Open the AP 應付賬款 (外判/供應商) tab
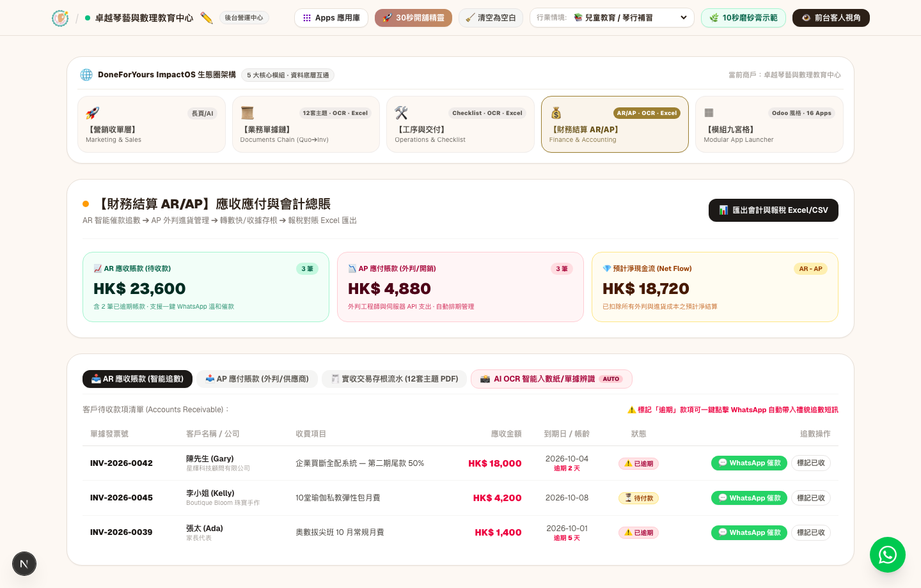The width and height of the screenshot is (921, 588). pyautogui.click(x=257, y=379)
